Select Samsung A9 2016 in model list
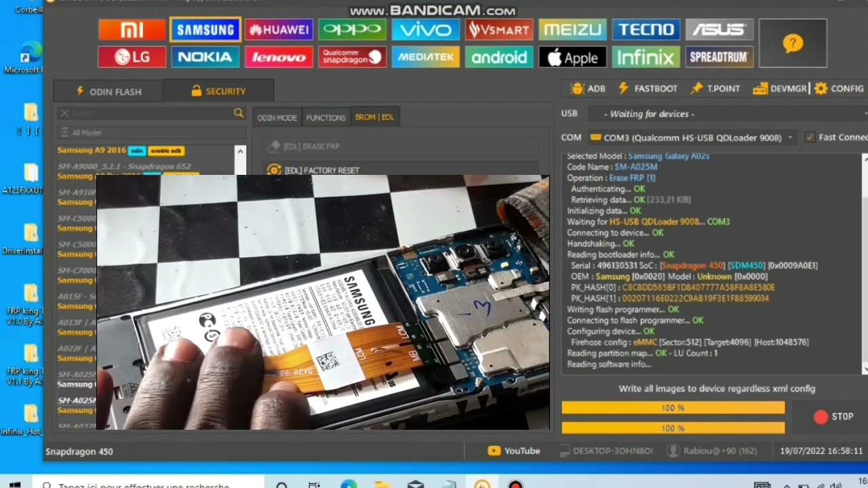 [x=92, y=150]
